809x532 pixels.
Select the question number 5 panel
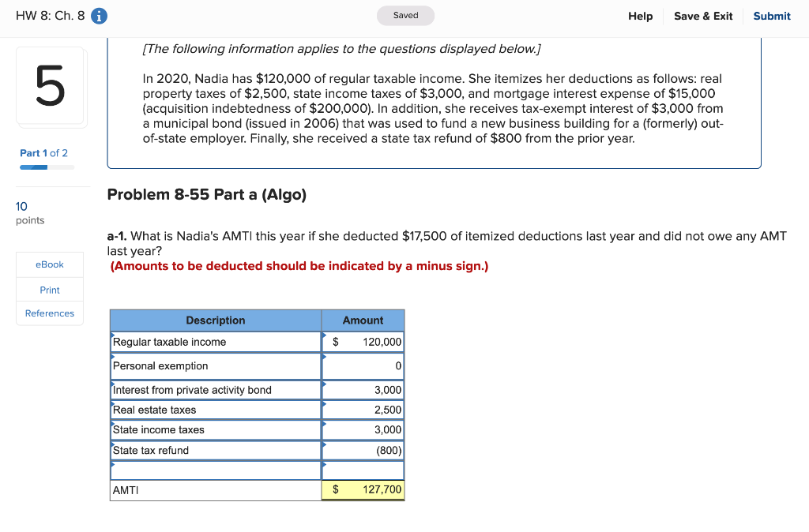[51, 85]
